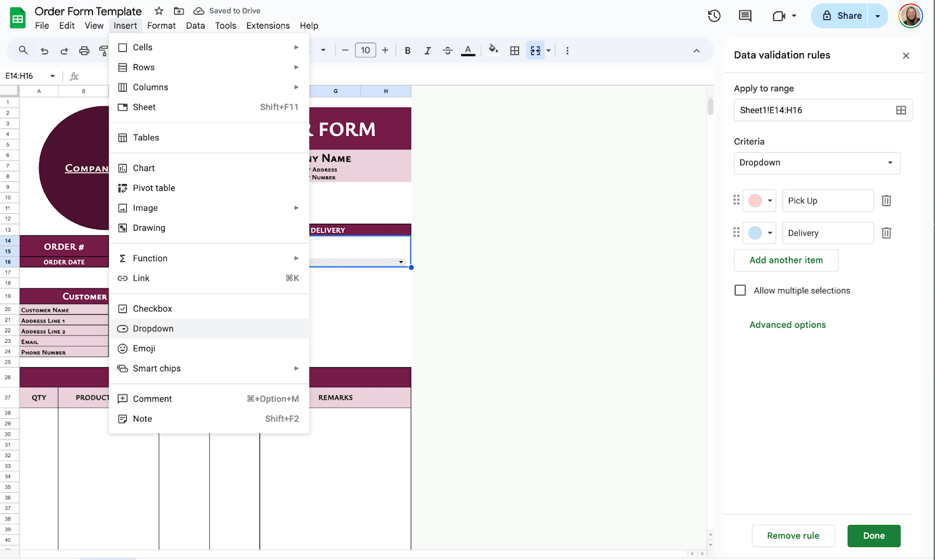Click the green Done button
Viewport: 935px width, 560px height.
[873, 535]
